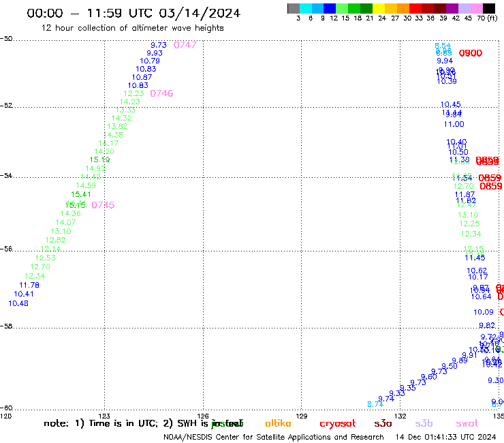Click the wave height 14.32
504x443 pixels.
[121, 118]
